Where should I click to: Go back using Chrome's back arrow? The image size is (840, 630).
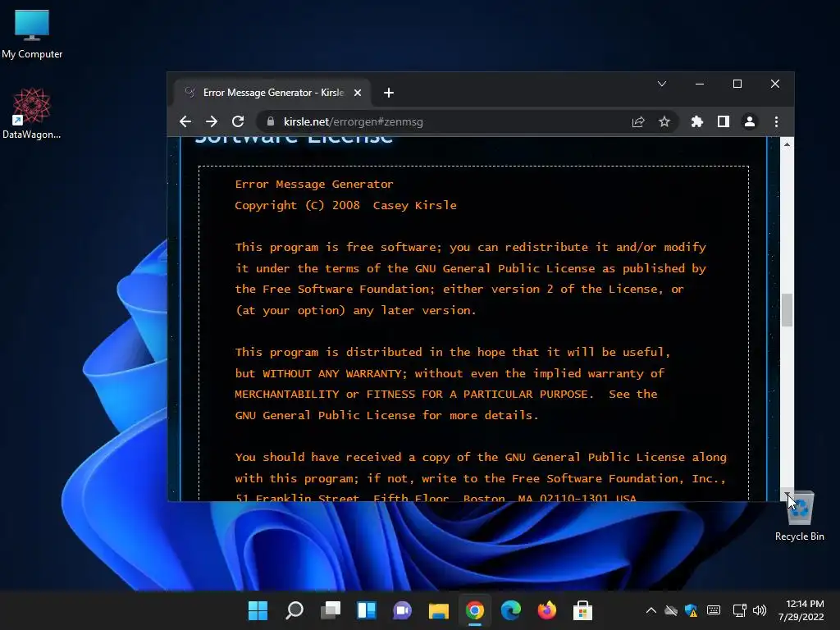pos(185,121)
